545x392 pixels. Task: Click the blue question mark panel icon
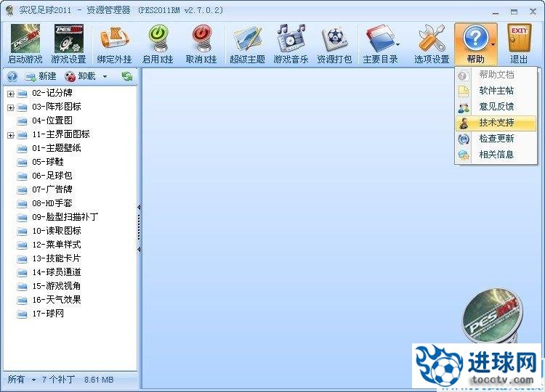click(12, 76)
